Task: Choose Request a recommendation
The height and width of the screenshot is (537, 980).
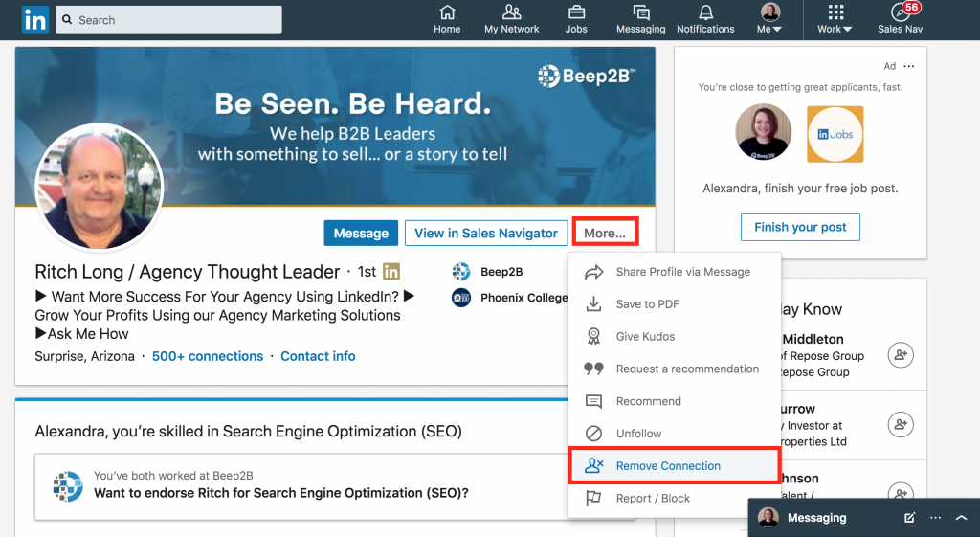Action: pos(675,369)
